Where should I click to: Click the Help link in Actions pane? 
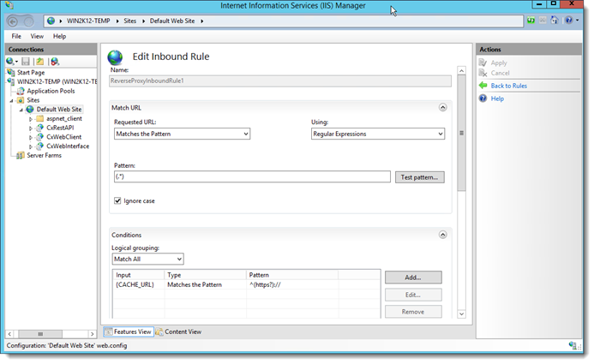tap(497, 98)
